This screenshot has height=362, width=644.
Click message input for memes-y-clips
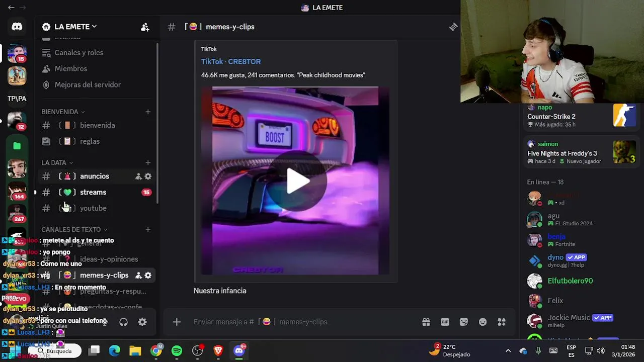pyautogui.click(x=302, y=322)
